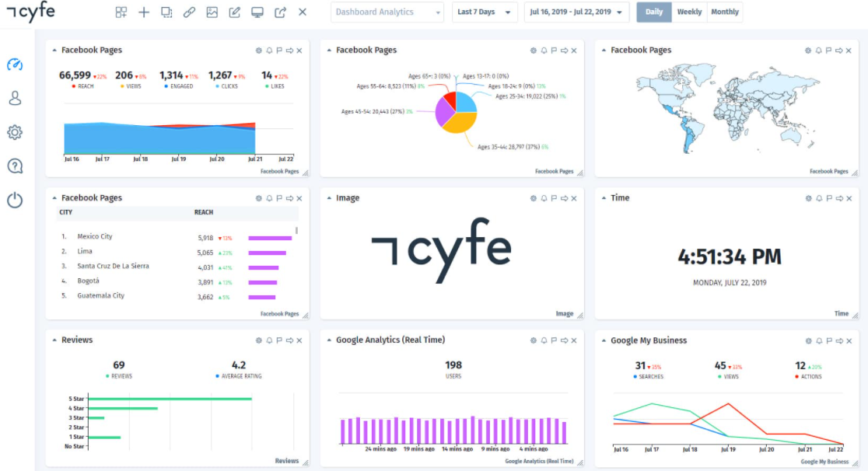Select the TV mode monitor icon

point(257,12)
